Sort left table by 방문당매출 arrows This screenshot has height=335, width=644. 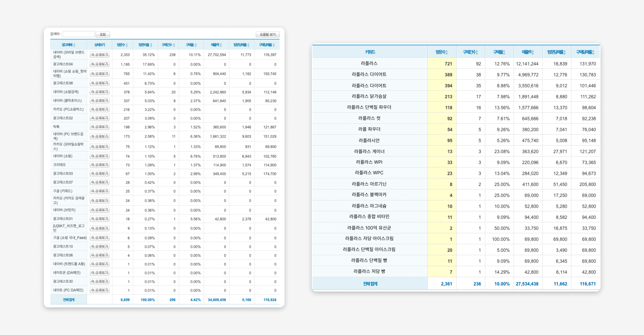[x=248, y=45]
